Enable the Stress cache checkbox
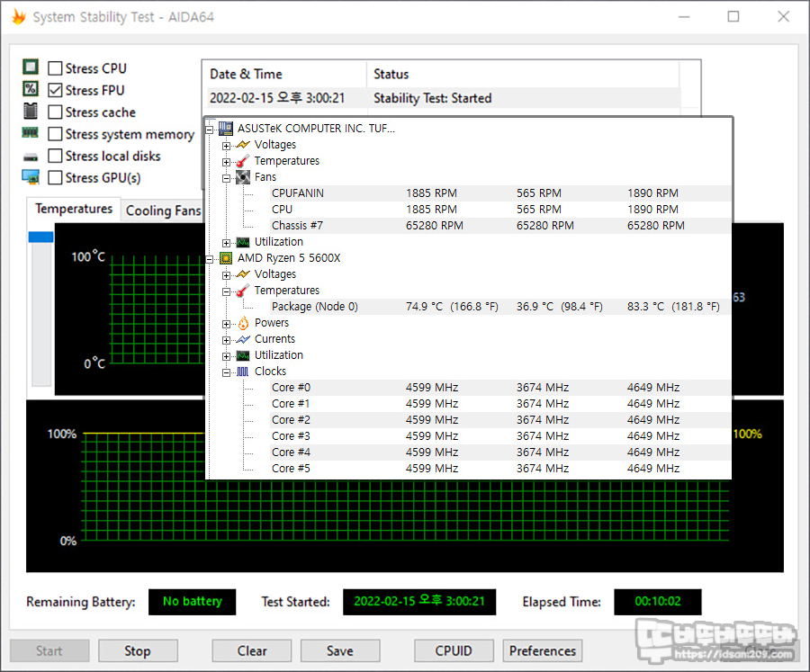 [x=55, y=112]
